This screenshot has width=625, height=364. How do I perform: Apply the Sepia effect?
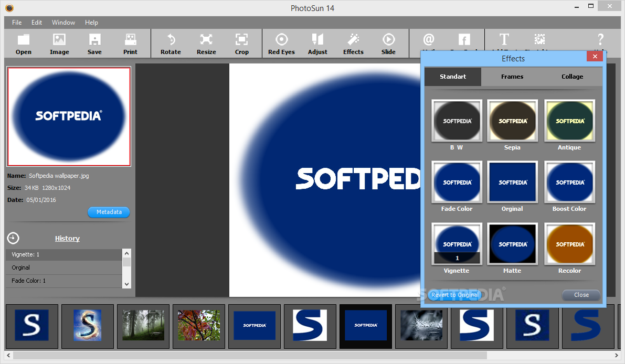[513, 121]
